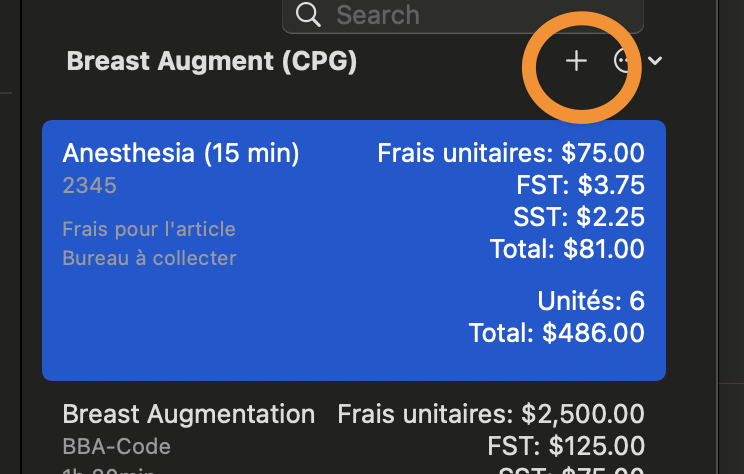The width and height of the screenshot is (744, 474).
Task: Click the Unités: 6 value
Action: coord(591,301)
